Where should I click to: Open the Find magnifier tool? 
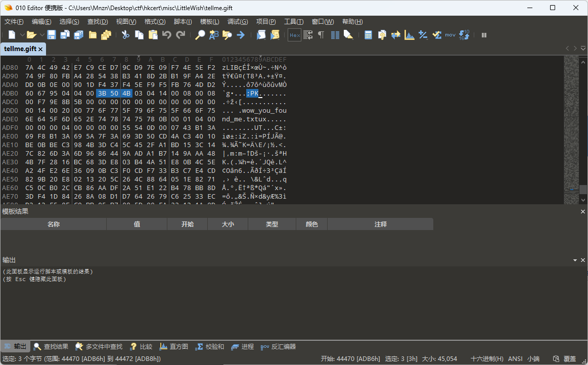(x=200, y=35)
